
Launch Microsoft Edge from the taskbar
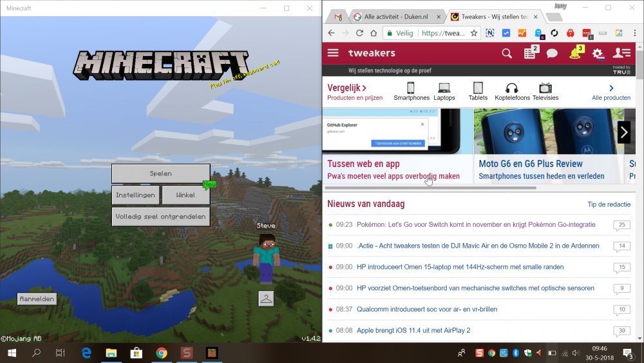(86, 353)
